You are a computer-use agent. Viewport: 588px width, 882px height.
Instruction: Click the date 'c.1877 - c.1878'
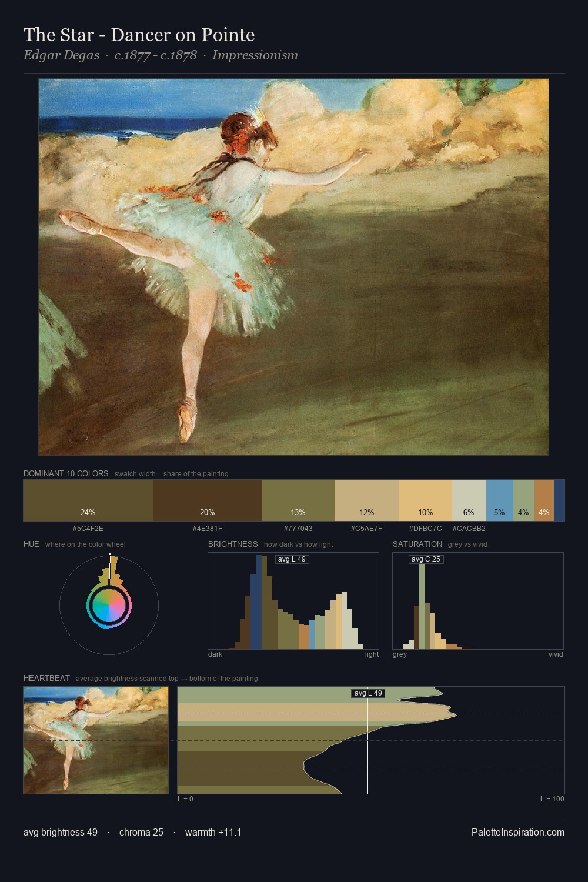pyautogui.click(x=156, y=55)
